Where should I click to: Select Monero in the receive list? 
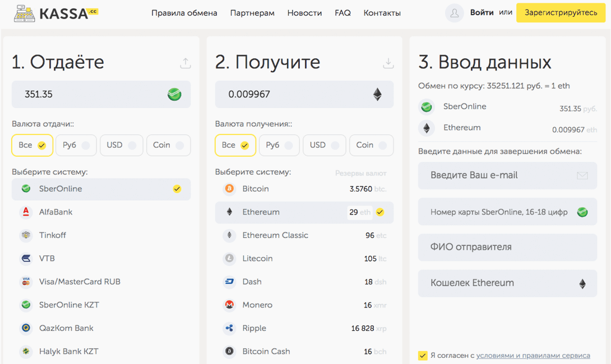pos(304,305)
